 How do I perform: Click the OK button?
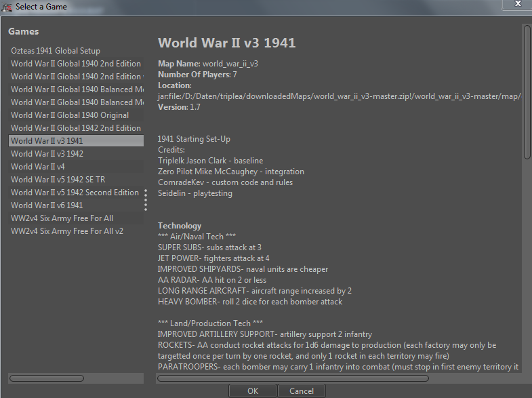[253, 391]
